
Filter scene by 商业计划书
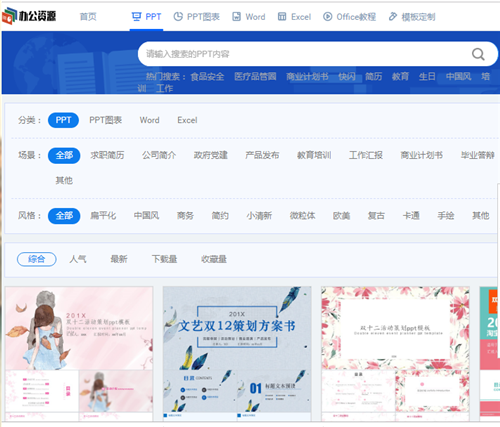(422, 155)
